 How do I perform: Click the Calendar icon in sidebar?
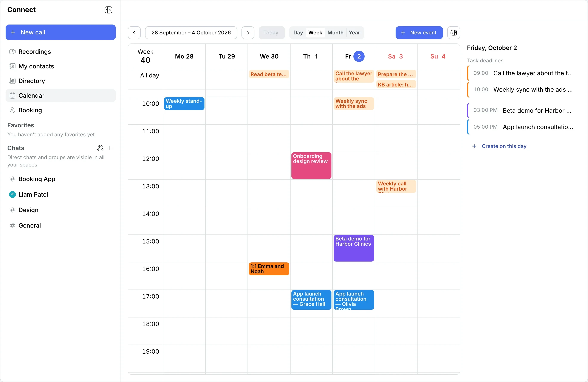tap(12, 95)
